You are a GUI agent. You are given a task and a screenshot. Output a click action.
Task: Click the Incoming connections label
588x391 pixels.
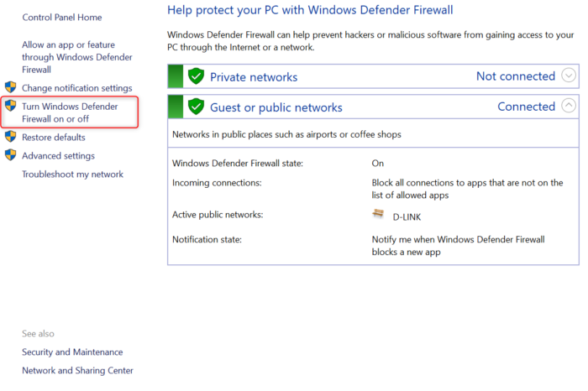coord(217,183)
